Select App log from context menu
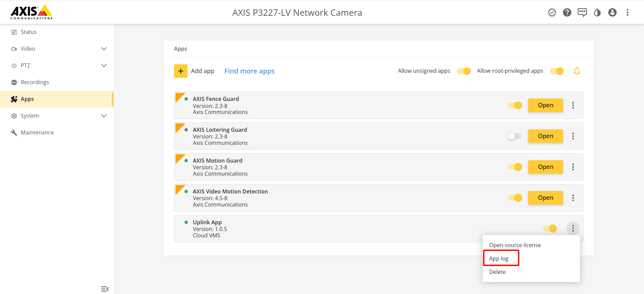The image size is (644, 294). point(499,258)
